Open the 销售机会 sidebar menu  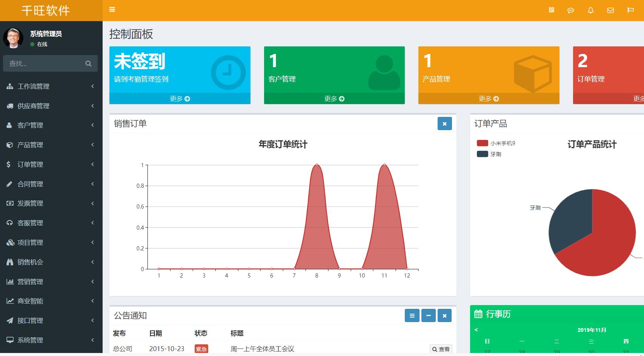pos(51,262)
